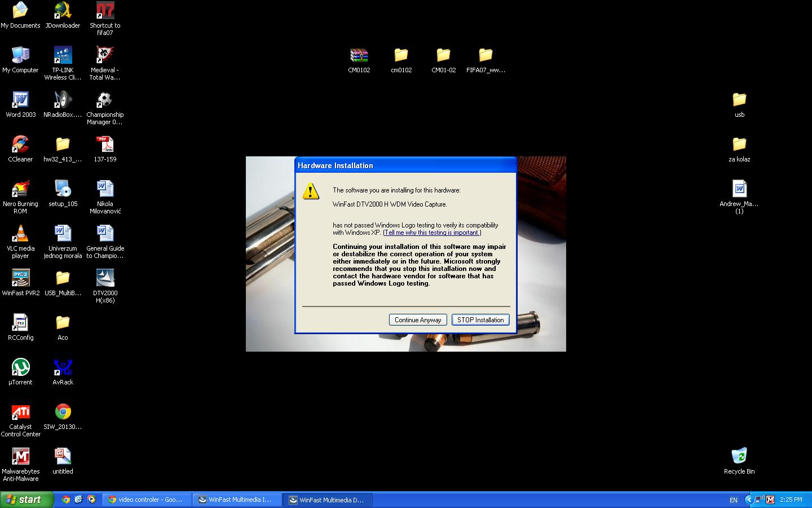Screen dimensions: 812x508
Task: Launch the media player Quick Launch icon
Action: [x=91, y=500]
